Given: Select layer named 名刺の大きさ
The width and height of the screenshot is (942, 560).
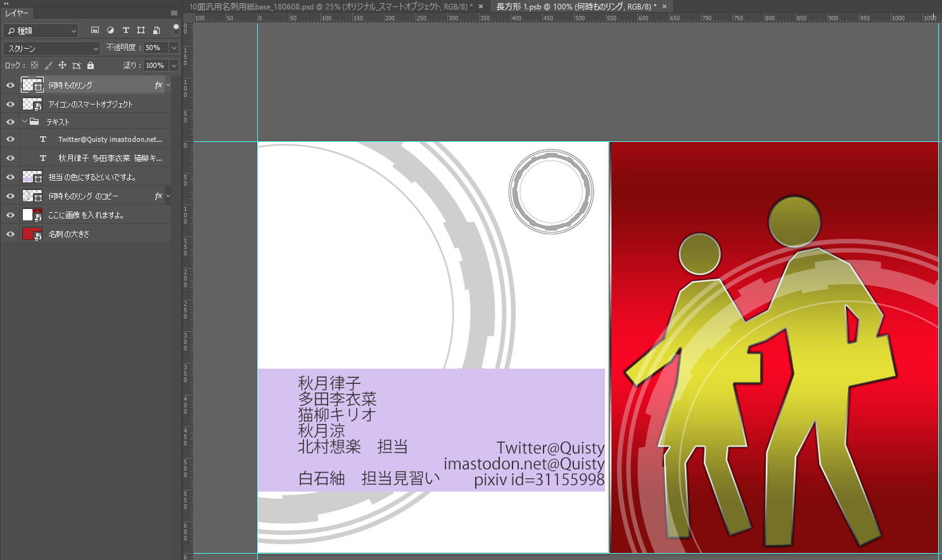Looking at the screenshot, I should 69,234.
